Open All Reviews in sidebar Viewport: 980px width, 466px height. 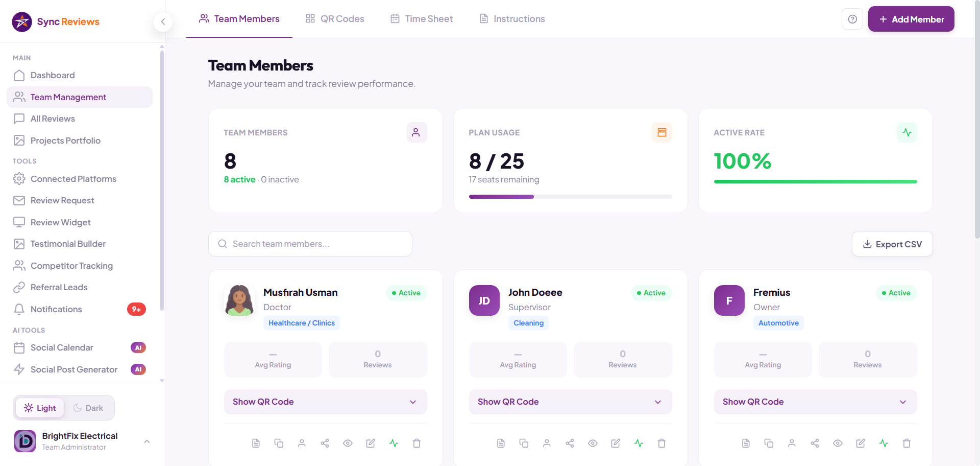(80, 119)
